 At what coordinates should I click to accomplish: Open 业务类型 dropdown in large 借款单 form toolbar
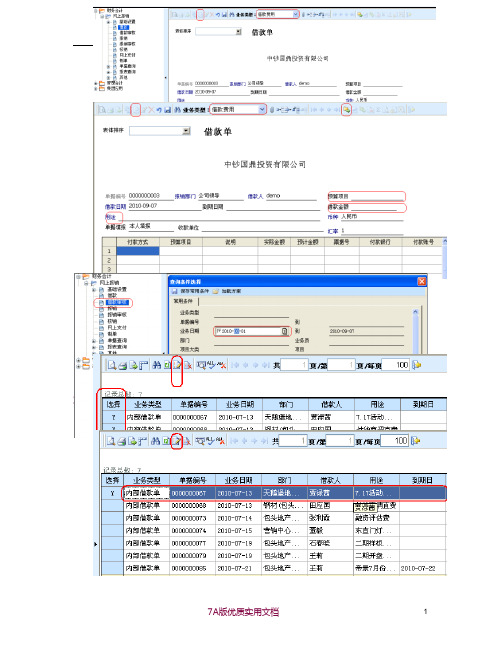(x=262, y=110)
